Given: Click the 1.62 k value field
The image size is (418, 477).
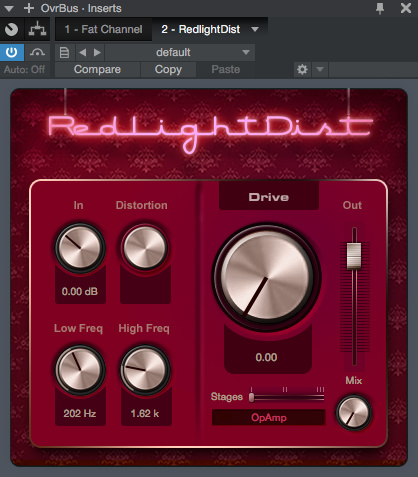Looking at the screenshot, I should coord(145,413).
